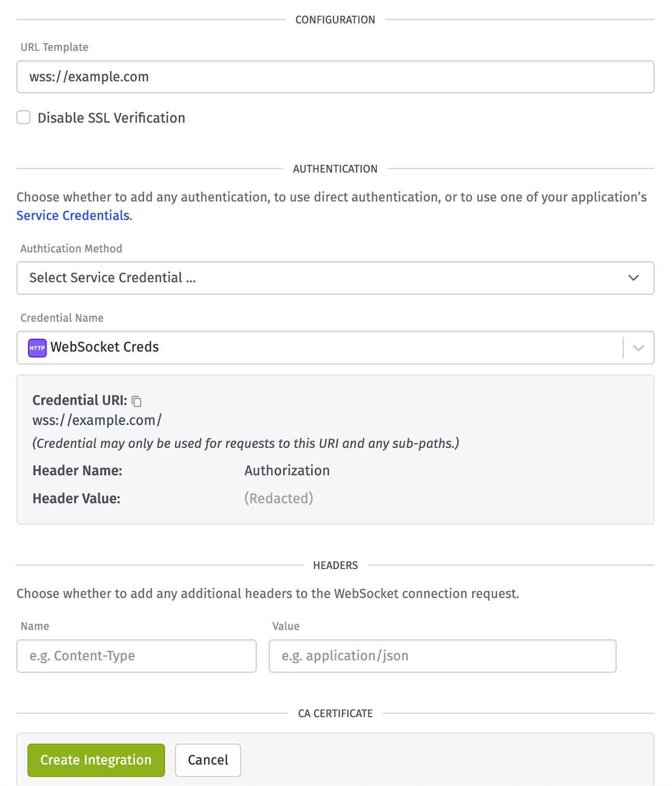The height and width of the screenshot is (786, 672).
Task: Click the purple HTTP badge in Credential Name
Action: (x=36, y=347)
